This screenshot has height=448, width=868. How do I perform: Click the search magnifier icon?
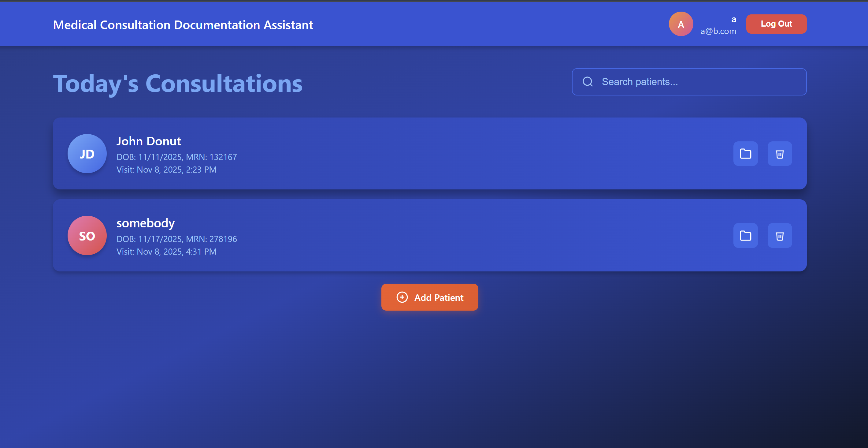pyautogui.click(x=587, y=82)
